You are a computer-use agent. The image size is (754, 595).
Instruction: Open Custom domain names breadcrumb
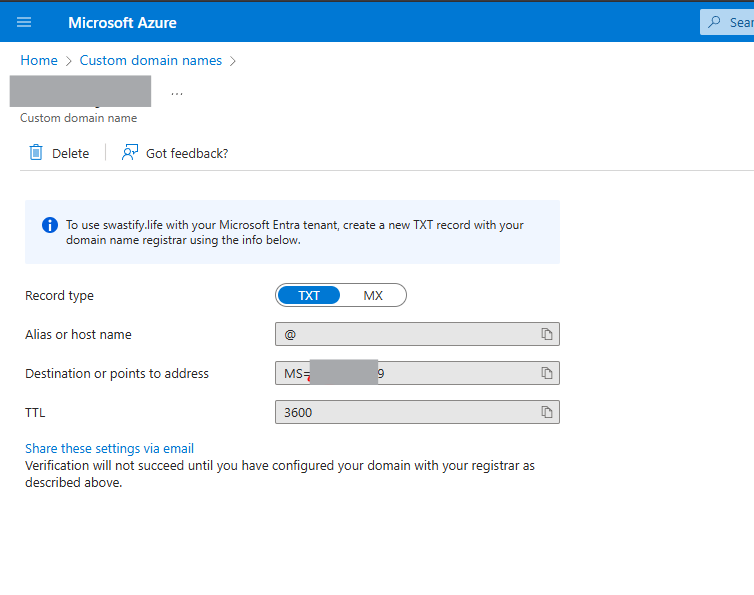click(151, 60)
